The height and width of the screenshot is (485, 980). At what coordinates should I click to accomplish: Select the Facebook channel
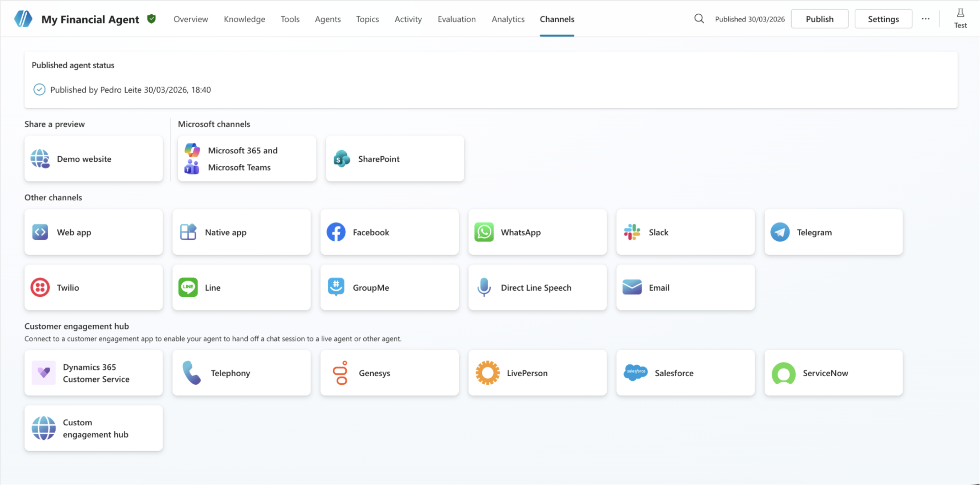389,232
